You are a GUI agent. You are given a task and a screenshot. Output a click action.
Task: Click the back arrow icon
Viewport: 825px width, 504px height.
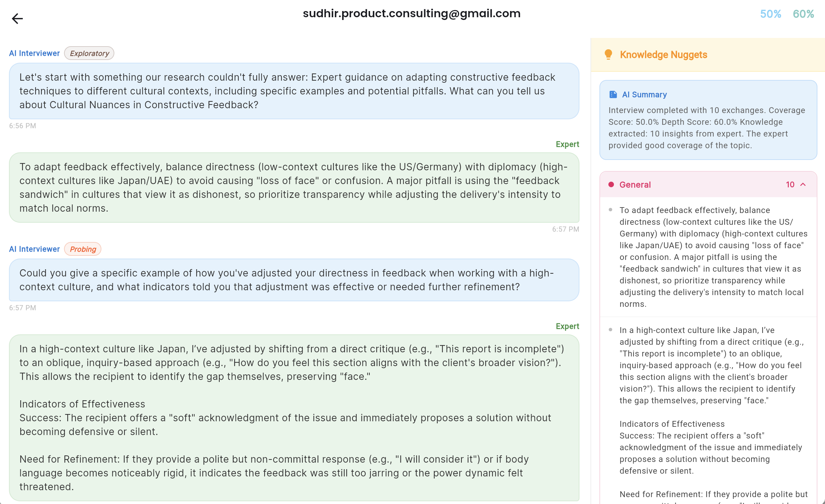coord(17,19)
